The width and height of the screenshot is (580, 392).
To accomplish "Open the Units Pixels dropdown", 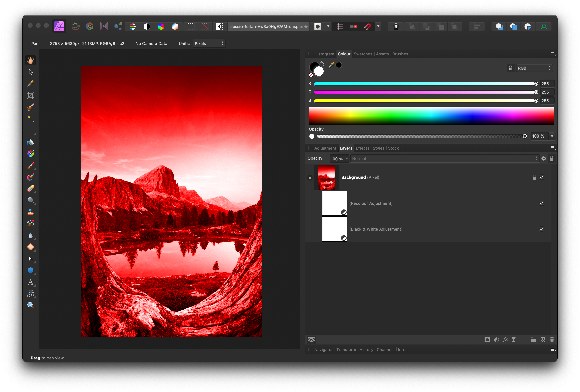I will pos(209,43).
